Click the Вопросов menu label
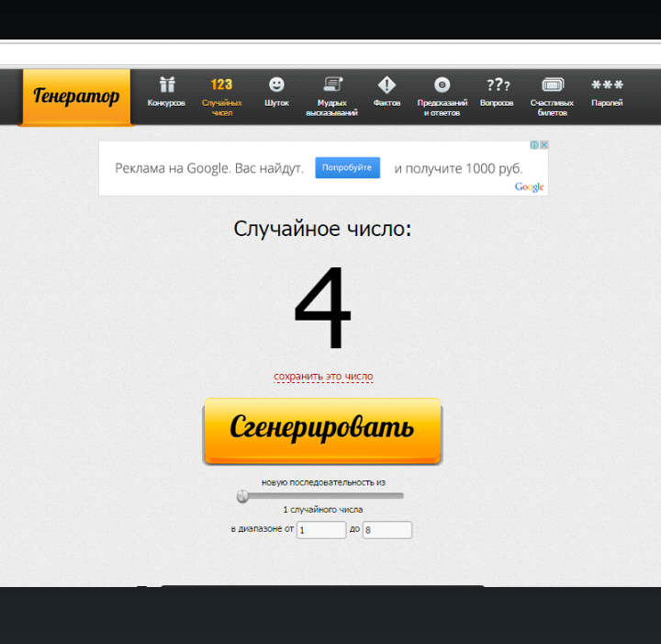 pyautogui.click(x=497, y=103)
